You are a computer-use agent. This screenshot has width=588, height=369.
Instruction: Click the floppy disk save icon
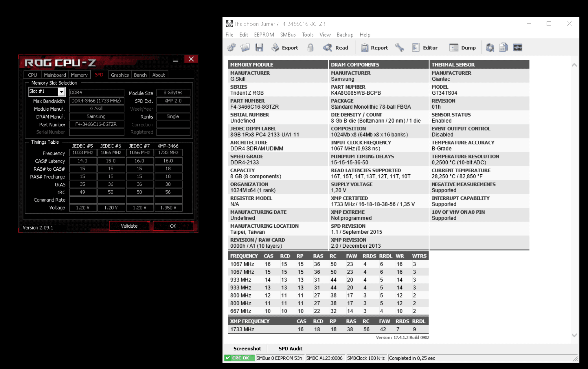tap(259, 48)
